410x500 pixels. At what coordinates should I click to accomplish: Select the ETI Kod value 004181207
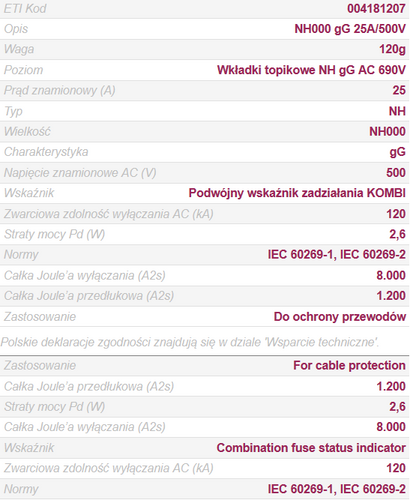376,8
